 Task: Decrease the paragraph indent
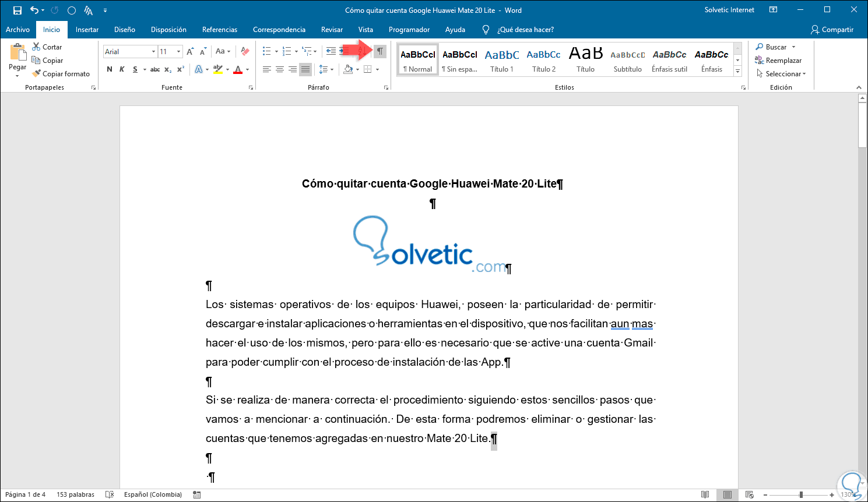[x=331, y=52]
